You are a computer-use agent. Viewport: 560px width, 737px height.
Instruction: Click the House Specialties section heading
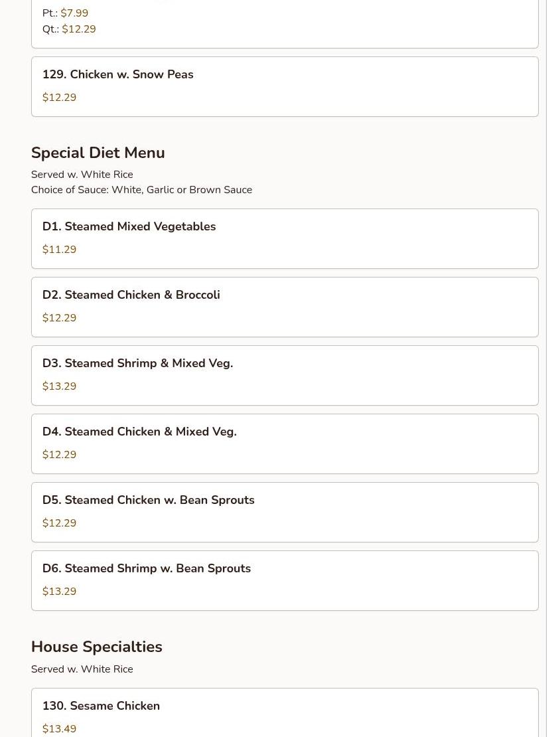pyautogui.click(x=96, y=647)
